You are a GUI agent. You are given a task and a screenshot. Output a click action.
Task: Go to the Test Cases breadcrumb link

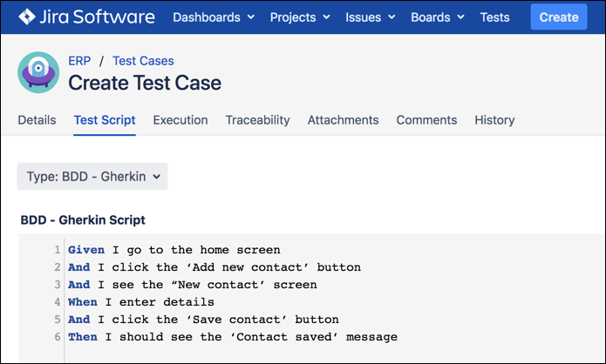[x=143, y=61]
